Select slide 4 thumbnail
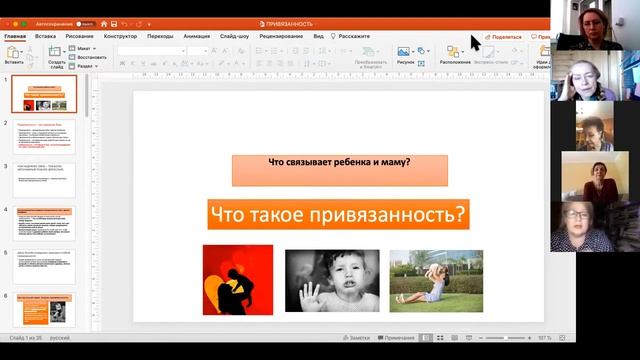The width and height of the screenshot is (640, 360). [44, 223]
